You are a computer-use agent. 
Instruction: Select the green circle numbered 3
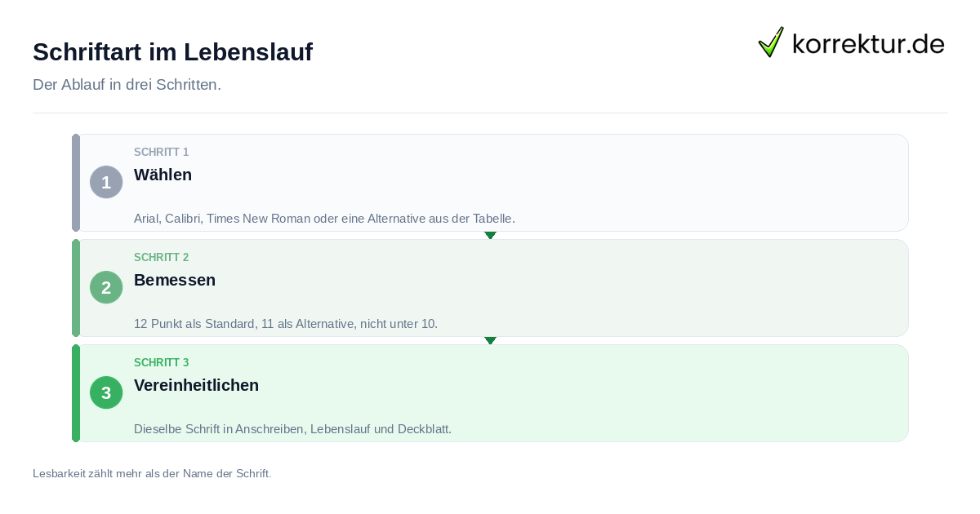[x=106, y=392]
